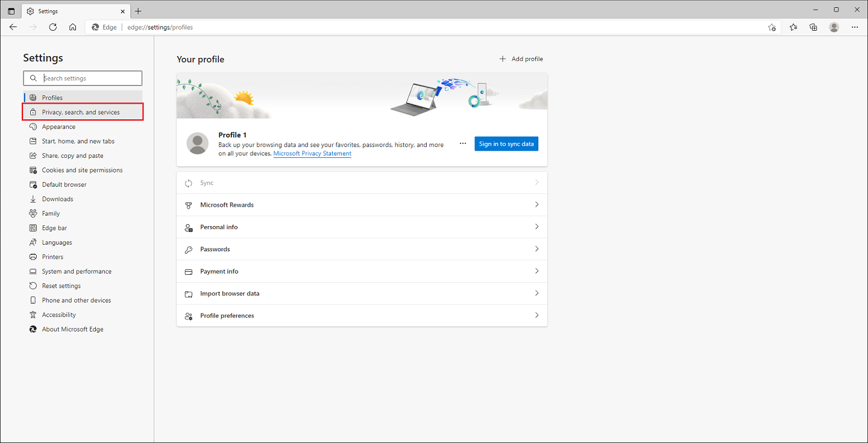
Task: Open Share, copy and paste settings
Action: click(83, 156)
